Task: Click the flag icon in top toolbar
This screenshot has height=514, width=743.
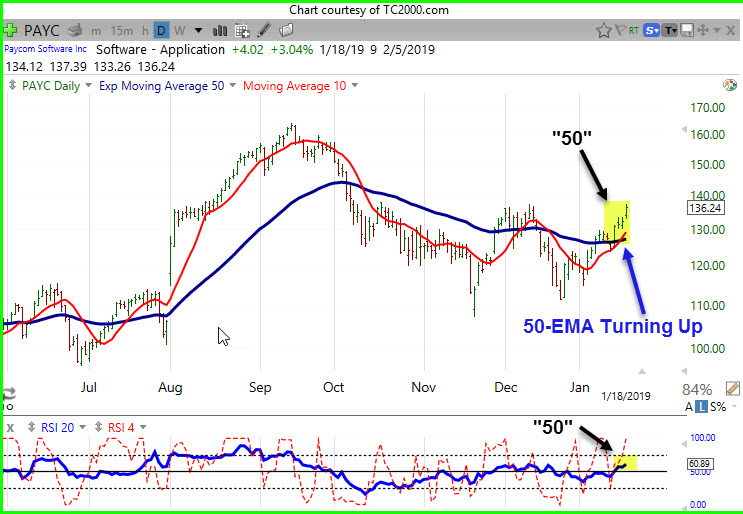Action: 620,31
